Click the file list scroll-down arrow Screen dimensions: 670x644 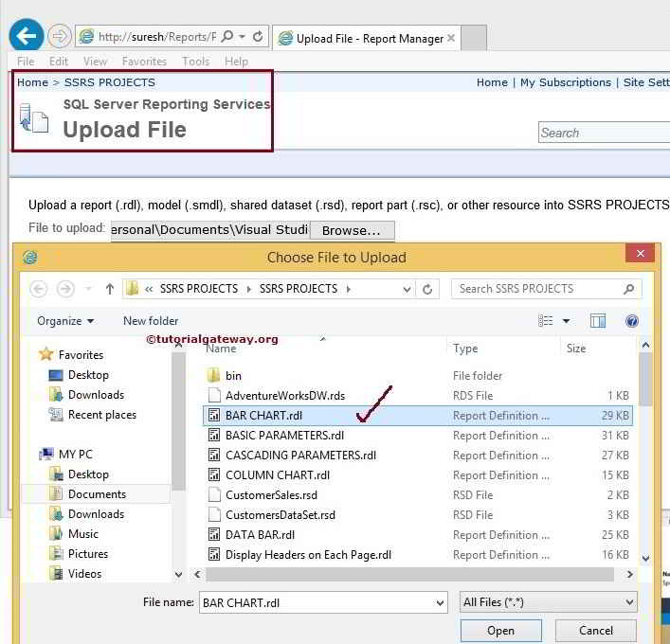[x=646, y=558]
